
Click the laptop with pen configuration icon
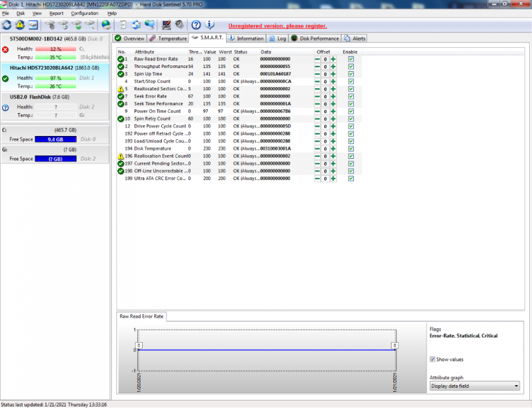point(166,24)
